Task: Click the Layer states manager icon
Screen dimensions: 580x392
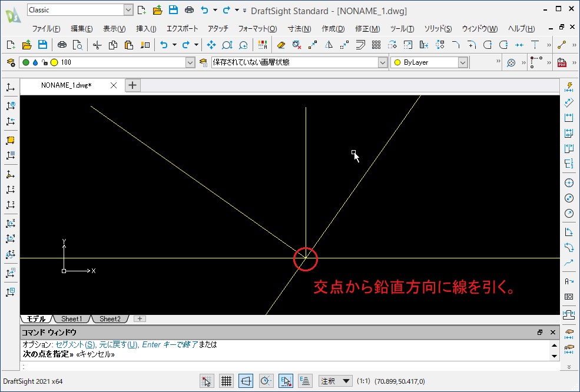Action: pos(203,62)
